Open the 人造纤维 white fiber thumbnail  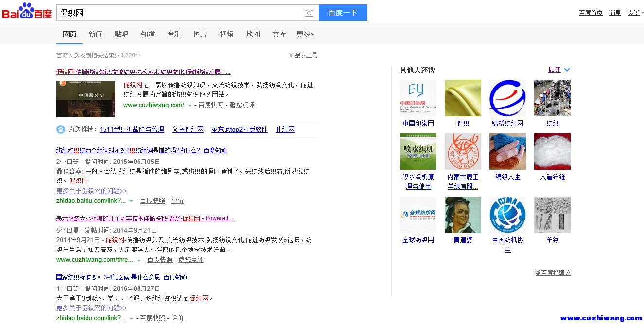(x=552, y=151)
